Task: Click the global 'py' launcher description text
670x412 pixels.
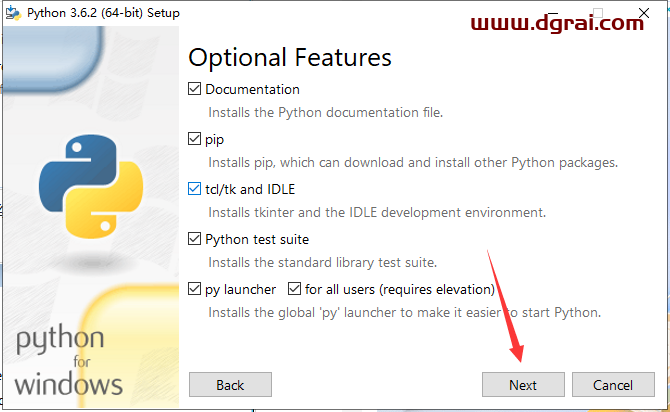Action: [x=404, y=312]
